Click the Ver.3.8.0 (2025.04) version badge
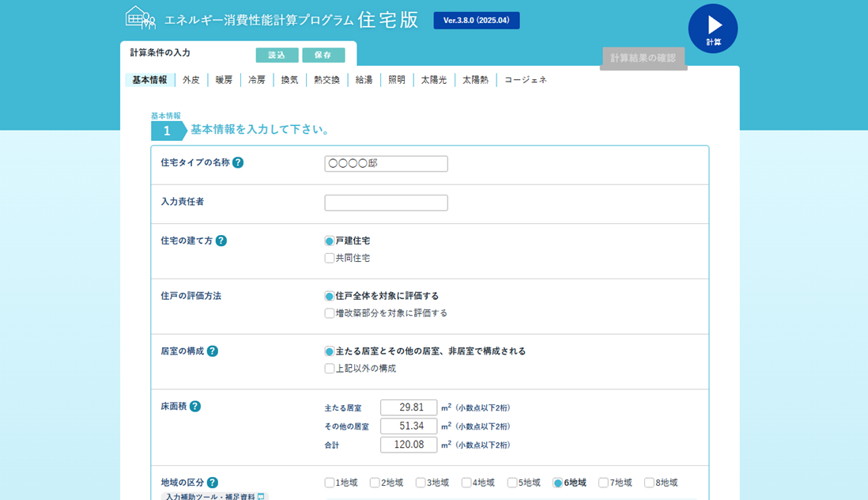This screenshot has height=500, width=868. point(477,21)
